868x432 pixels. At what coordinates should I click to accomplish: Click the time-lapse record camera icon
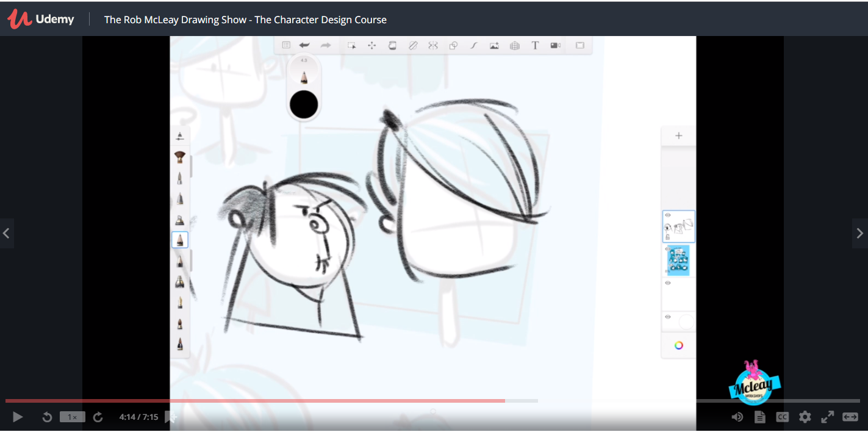556,45
